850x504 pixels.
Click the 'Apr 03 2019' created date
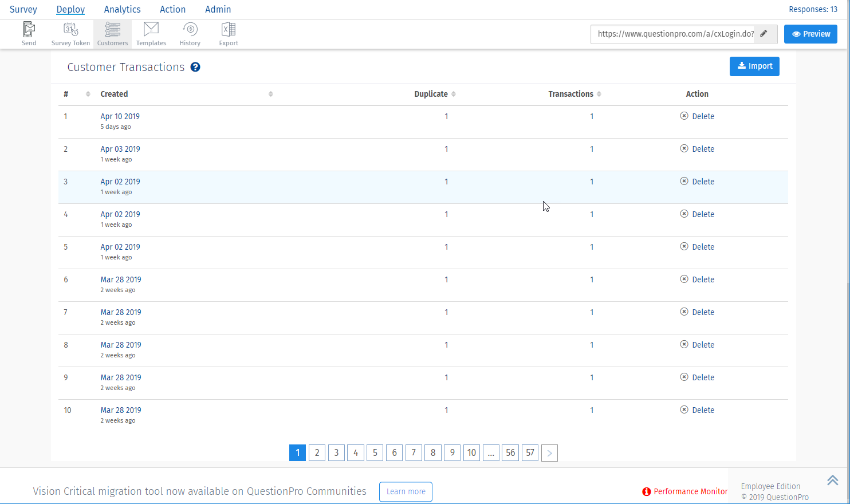(x=120, y=149)
